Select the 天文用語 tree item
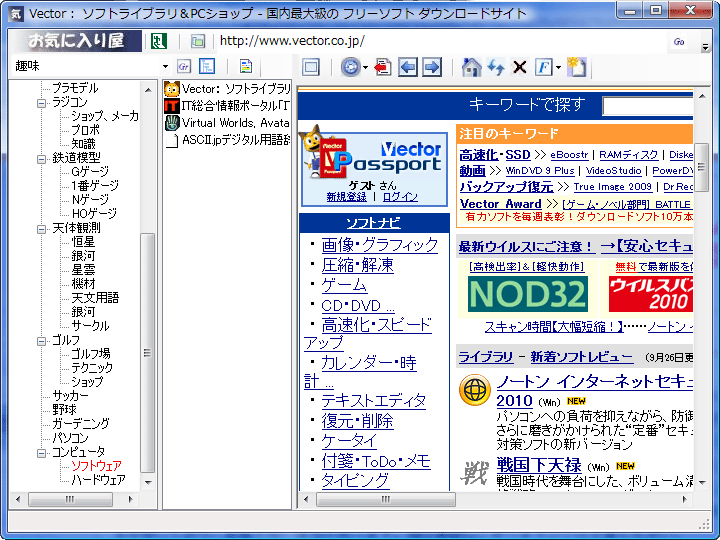720x540 pixels. click(96, 298)
